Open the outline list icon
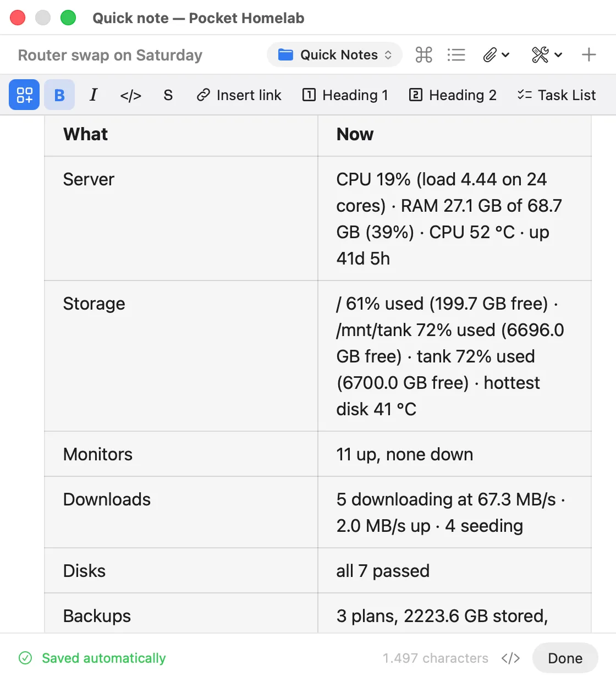616x682 pixels. tap(457, 55)
